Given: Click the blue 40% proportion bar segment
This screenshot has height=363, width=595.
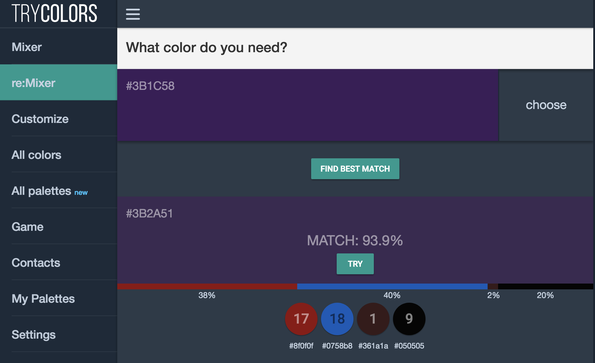Looking at the screenshot, I should [x=392, y=286].
